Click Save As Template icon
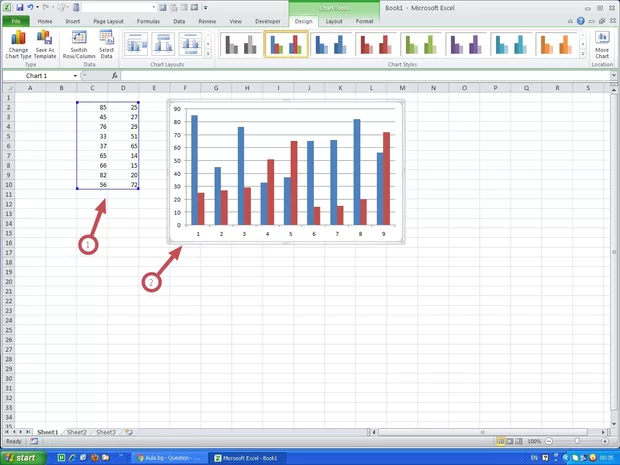 pos(45,44)
